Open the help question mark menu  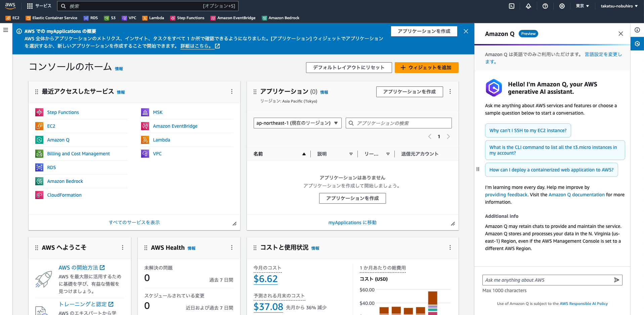click(x=545, y=6)
